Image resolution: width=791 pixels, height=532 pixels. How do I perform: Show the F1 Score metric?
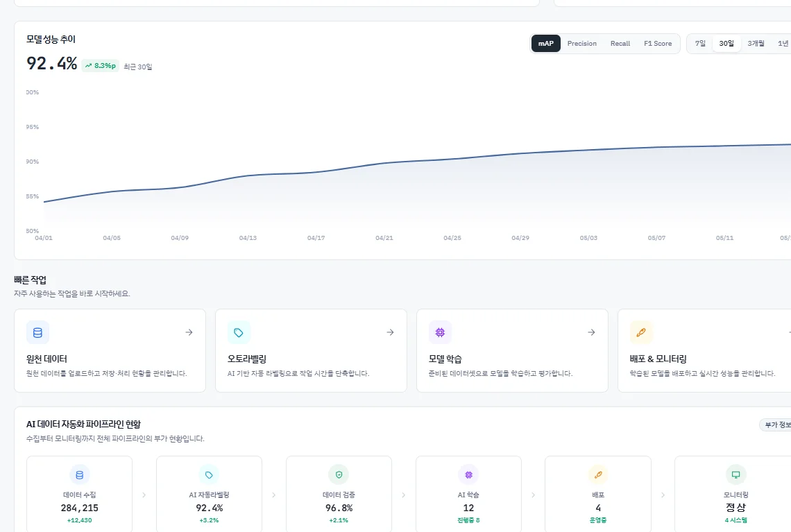point(658,44)
